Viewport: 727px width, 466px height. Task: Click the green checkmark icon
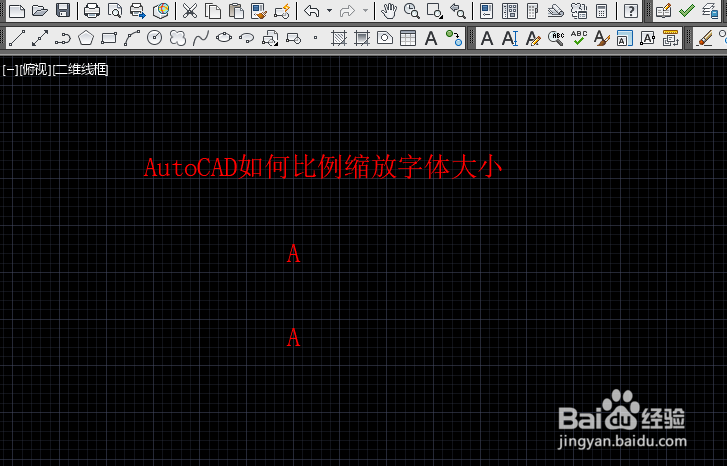coord(687,10)
